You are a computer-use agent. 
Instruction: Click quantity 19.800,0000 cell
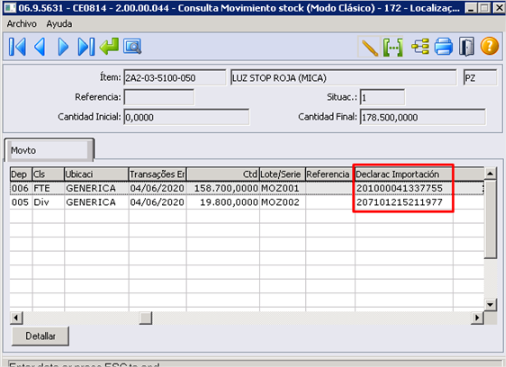[x=223, y=202]
